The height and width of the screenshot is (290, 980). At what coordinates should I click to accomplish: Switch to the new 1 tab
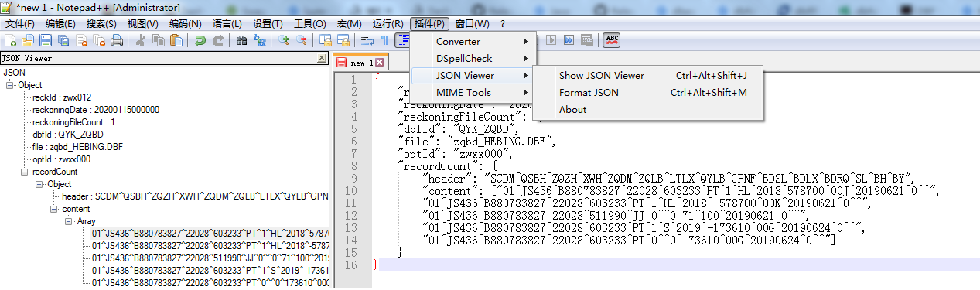[361, 63]
